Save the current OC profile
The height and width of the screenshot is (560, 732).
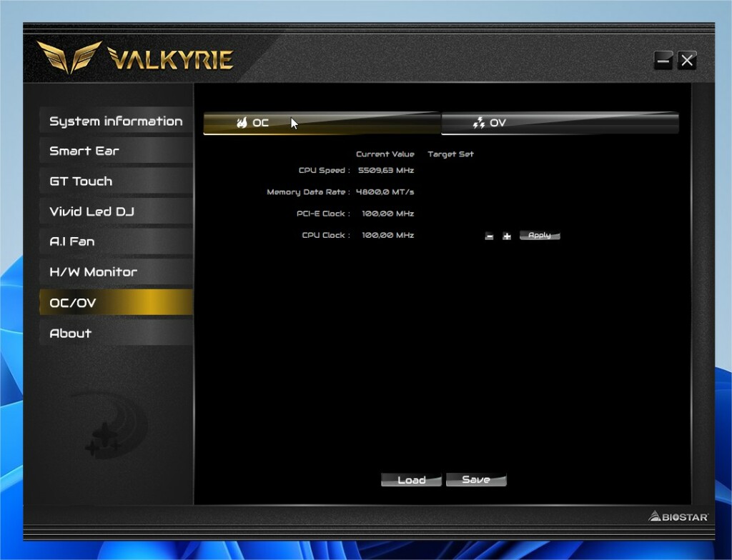tap(475, 480)
